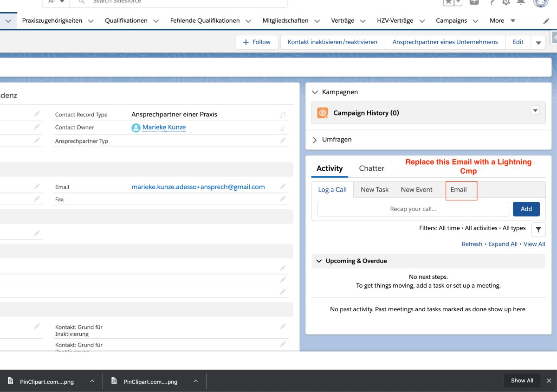Click Ansprechpartner eines Unternehmens button
This screenshot has height=392, width=557.
(445, 42)
